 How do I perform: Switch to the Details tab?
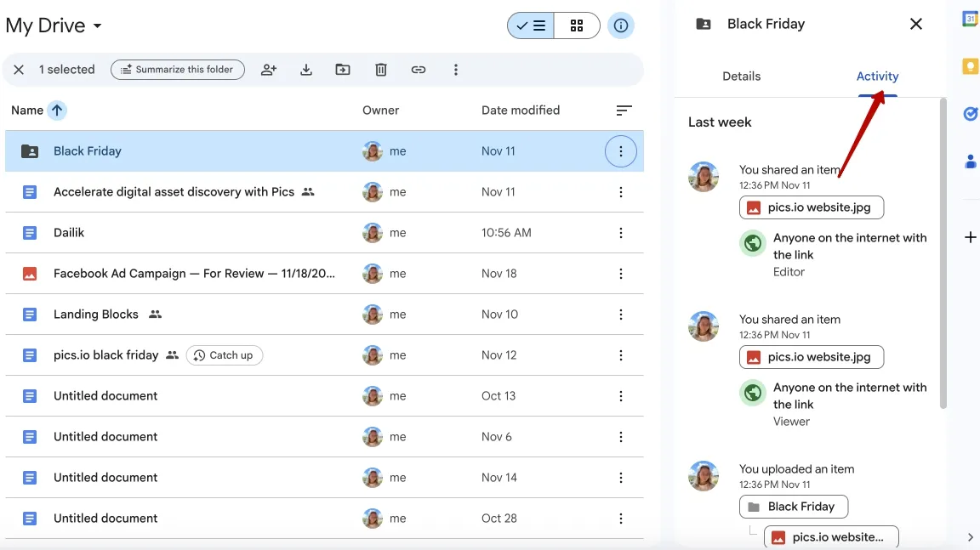click(741, 76)
